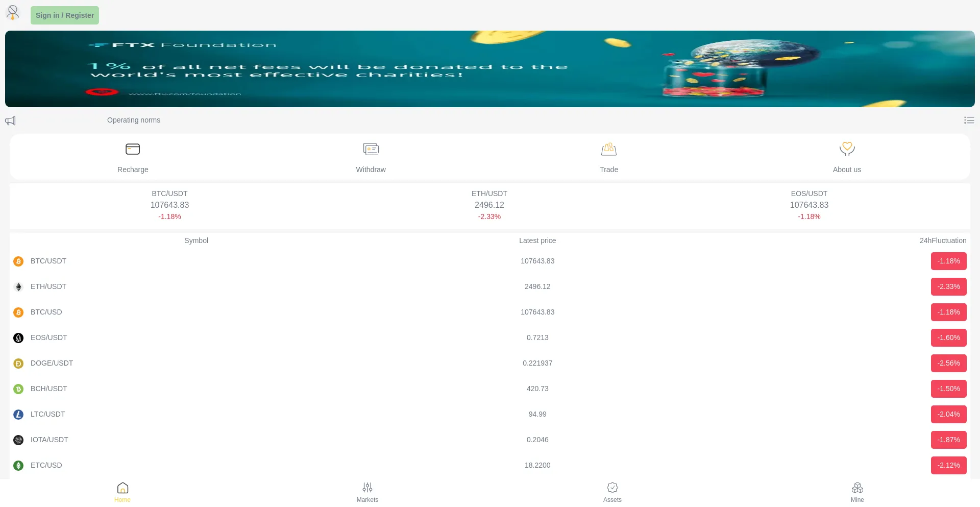This screenshot has height=507, width=980.
Task: Select the ETH/USDT ticker card
Action: click(489, 205)
